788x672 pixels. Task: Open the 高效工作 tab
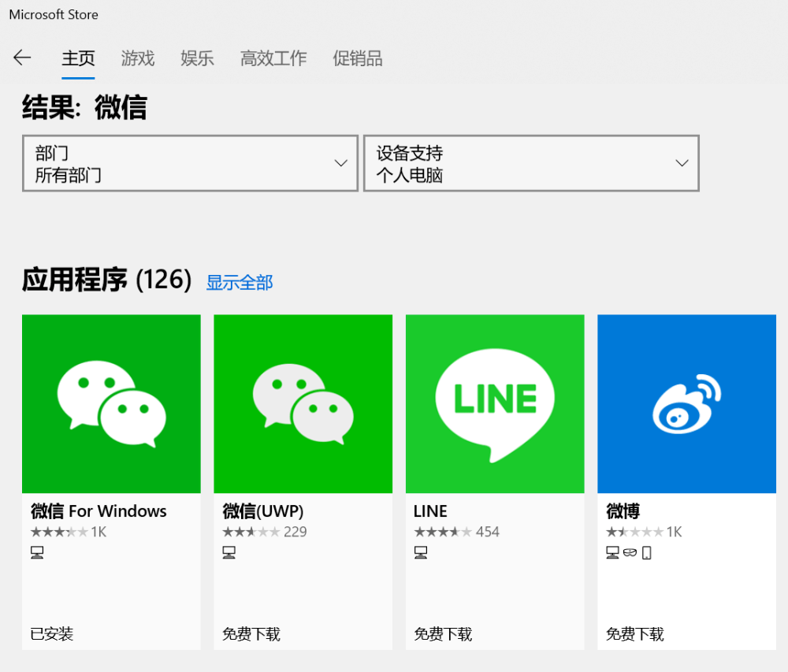273,58
